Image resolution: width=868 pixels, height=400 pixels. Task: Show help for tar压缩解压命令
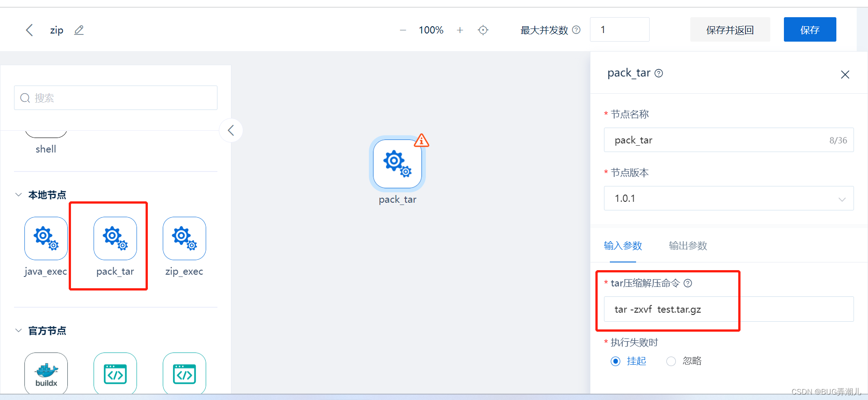point(688,283)
